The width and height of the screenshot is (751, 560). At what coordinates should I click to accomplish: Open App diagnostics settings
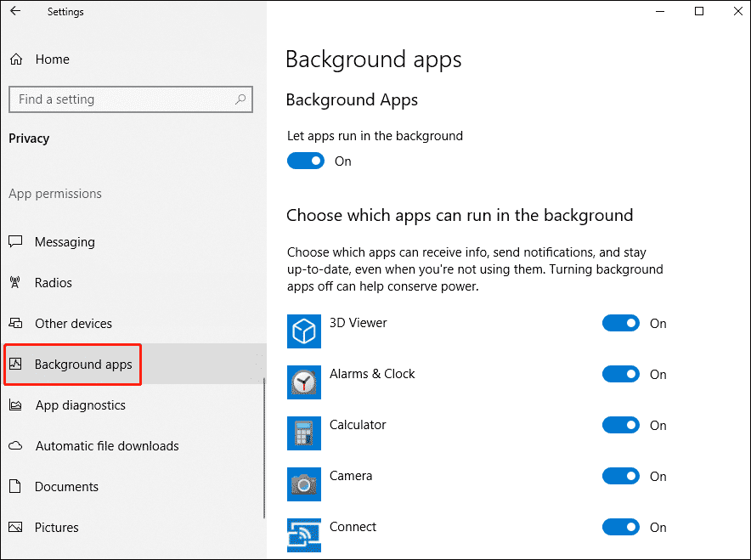pyautogui.click(x=133, y=404)
